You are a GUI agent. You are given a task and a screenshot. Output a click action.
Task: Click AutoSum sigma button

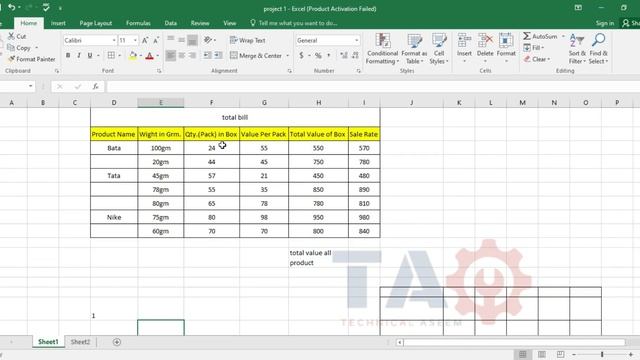click(540, 36)
